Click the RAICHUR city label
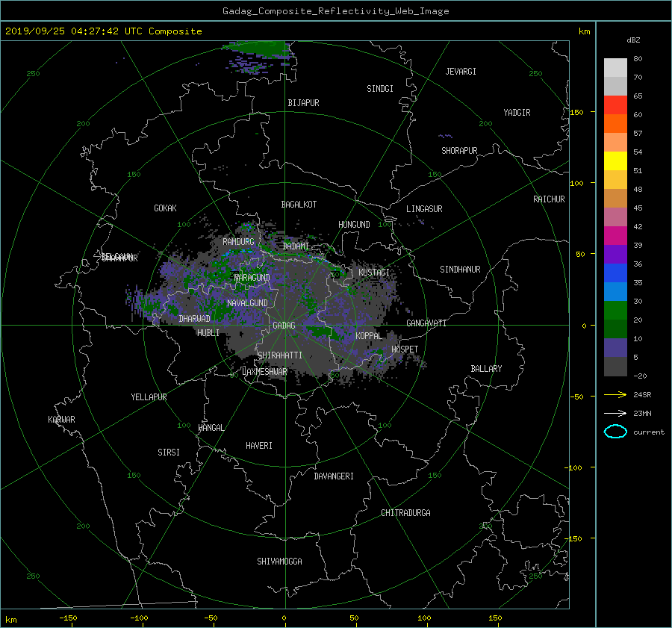 [549, 199]
